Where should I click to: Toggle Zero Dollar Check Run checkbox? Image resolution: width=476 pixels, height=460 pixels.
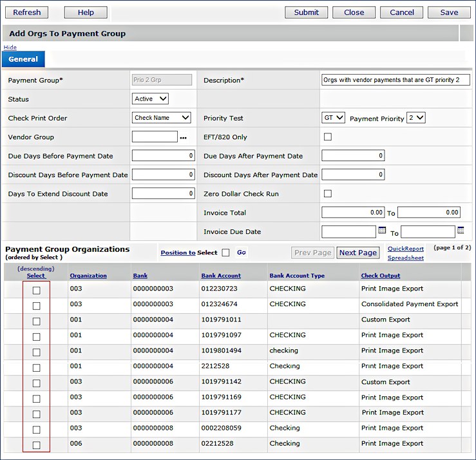point(328,193)
